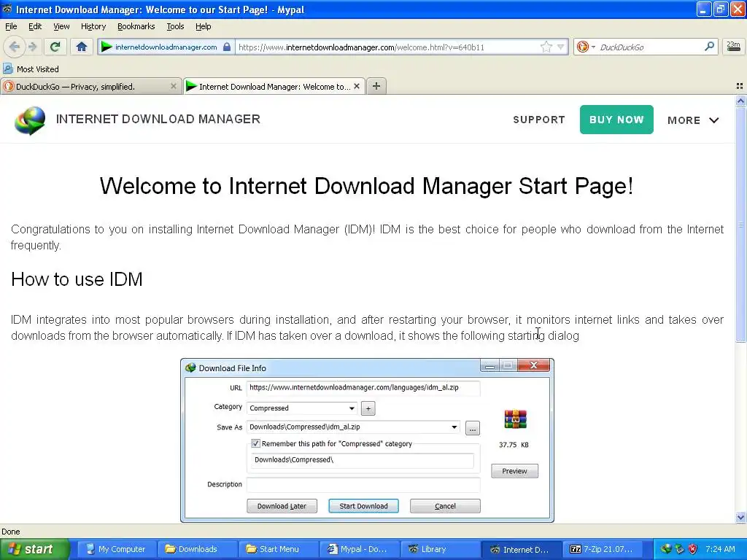Close the Internet Download Manager tab
The width and height of the screenshot is (747, 560).
[x=356, y=86]
